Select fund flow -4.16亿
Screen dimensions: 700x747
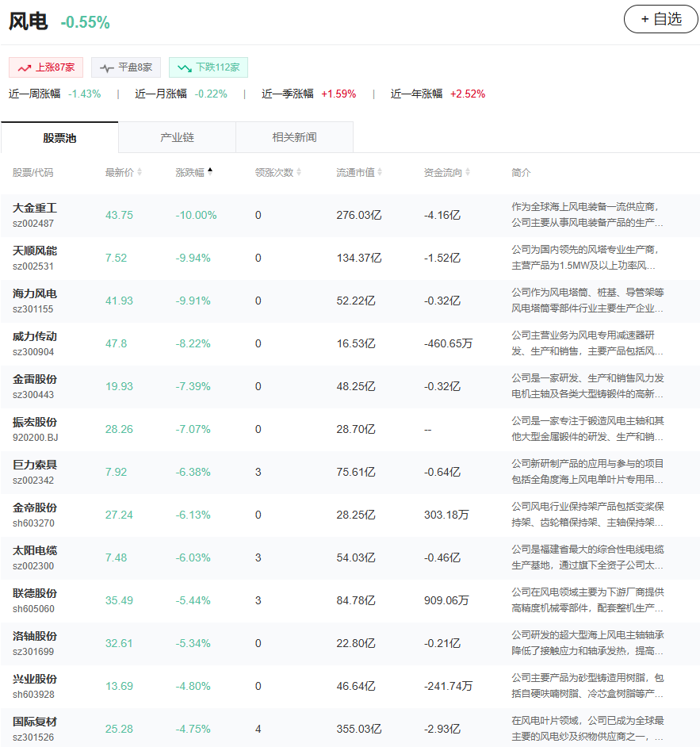click(442, 216)
